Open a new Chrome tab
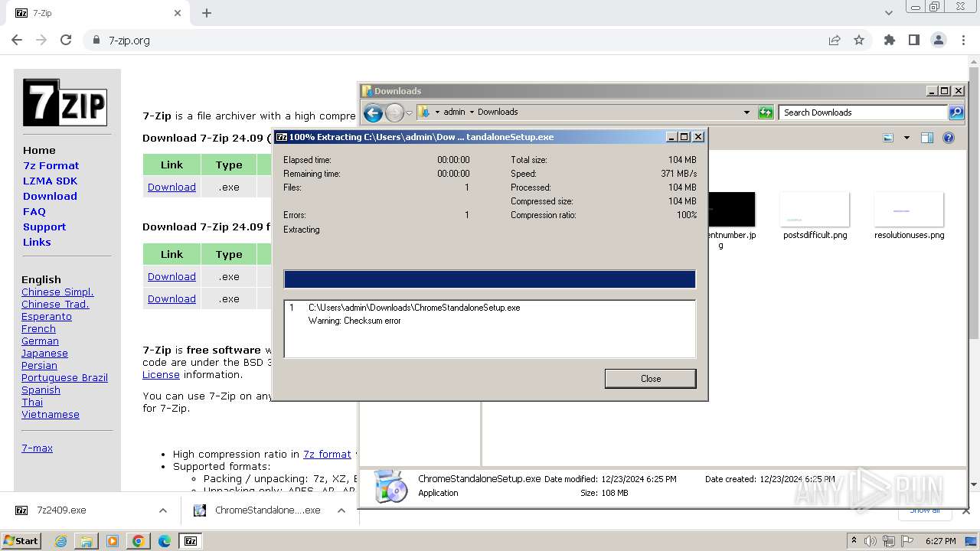980x551 pixels. (x=207, y=13)
